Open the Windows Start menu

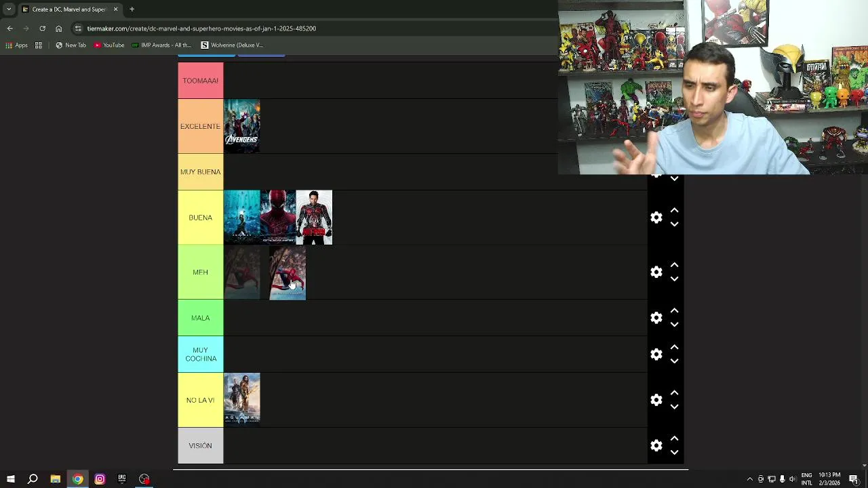(11, 479)
